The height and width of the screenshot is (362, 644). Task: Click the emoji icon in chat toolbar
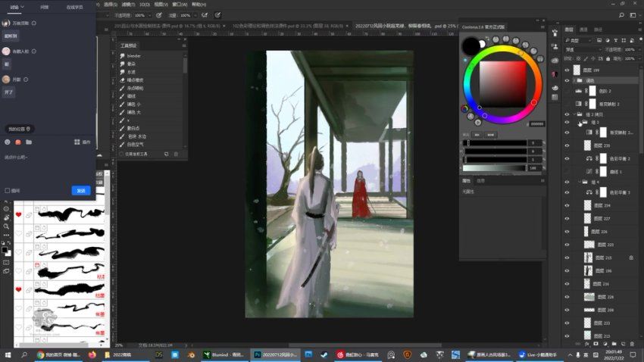tap(7, 142)
